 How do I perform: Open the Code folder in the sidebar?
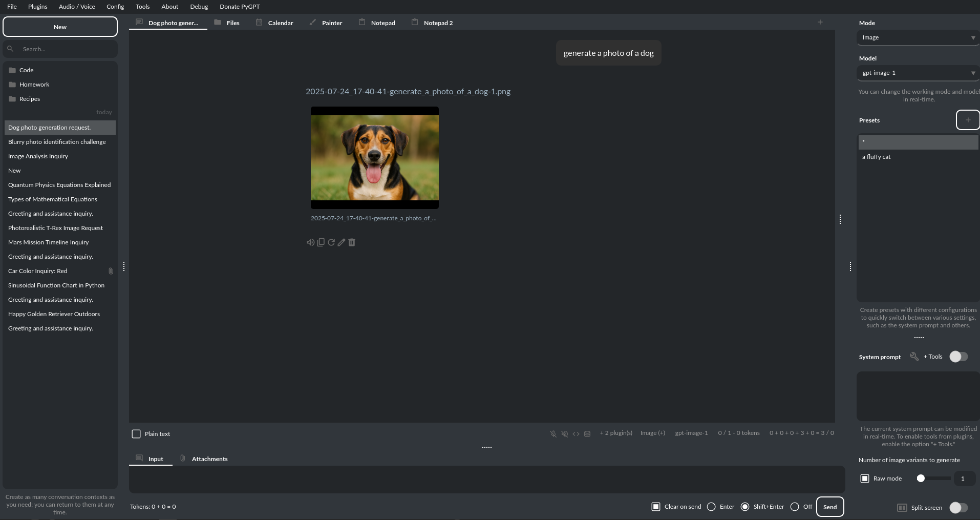point(27,70)
